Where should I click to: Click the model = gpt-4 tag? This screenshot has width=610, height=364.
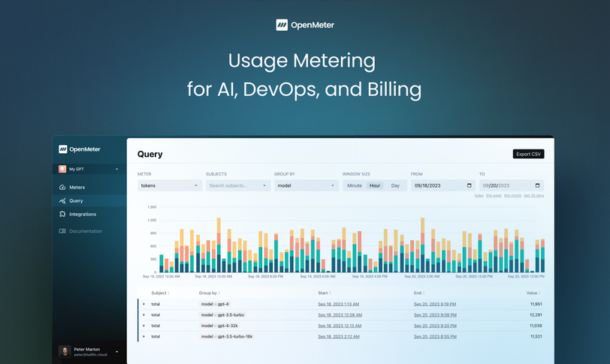click(215, 304)
